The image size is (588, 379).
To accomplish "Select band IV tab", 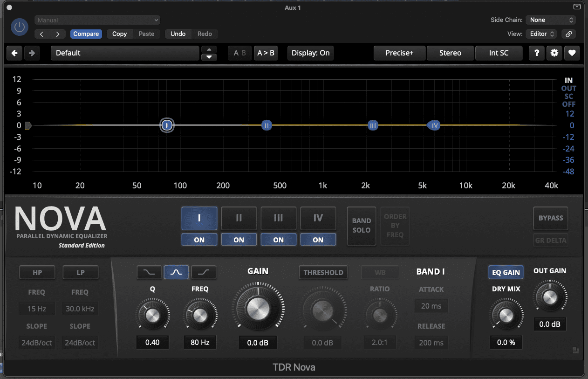I will click(318, 218).
